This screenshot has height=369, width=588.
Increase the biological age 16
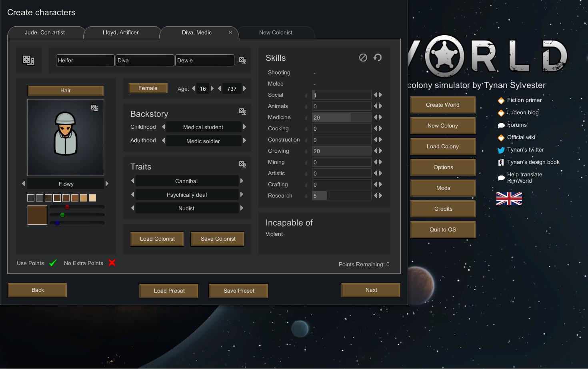click(x=212, y=88)
